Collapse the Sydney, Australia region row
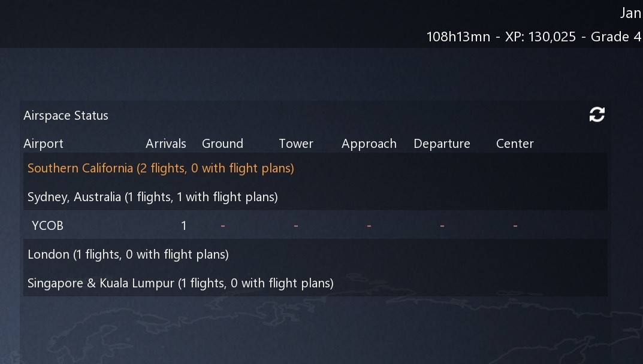The height and width of the screenshot is (364, 643). [153, 197]
